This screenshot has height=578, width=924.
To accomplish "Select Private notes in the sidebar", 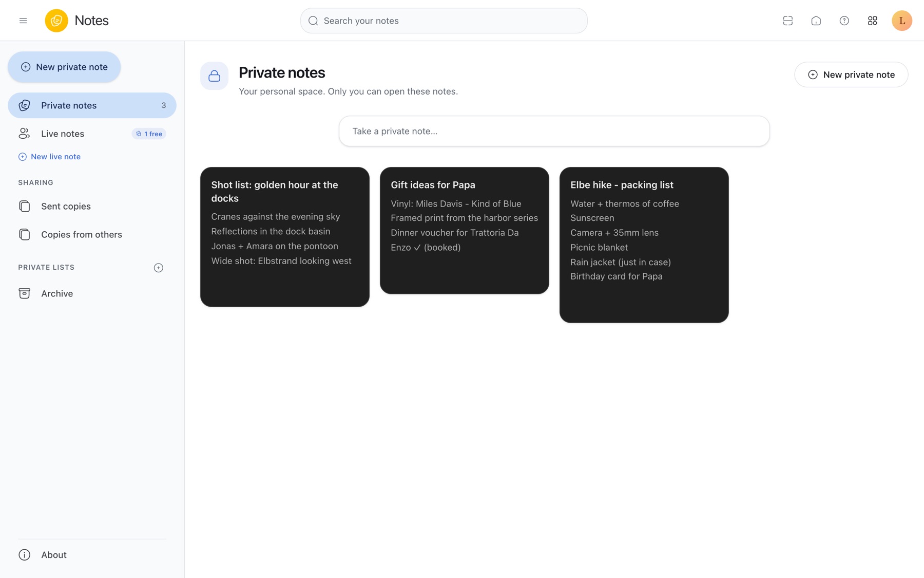I will click(x=92, y=105).
